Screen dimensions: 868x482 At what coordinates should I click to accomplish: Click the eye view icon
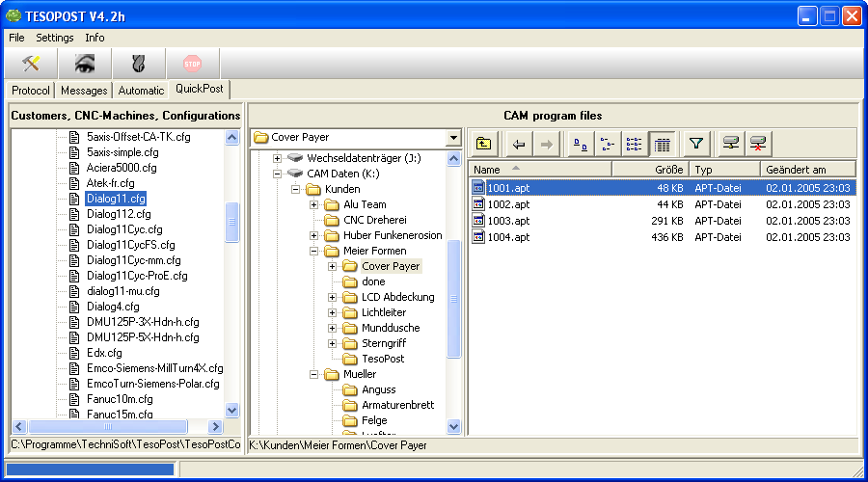coord(85,64)
